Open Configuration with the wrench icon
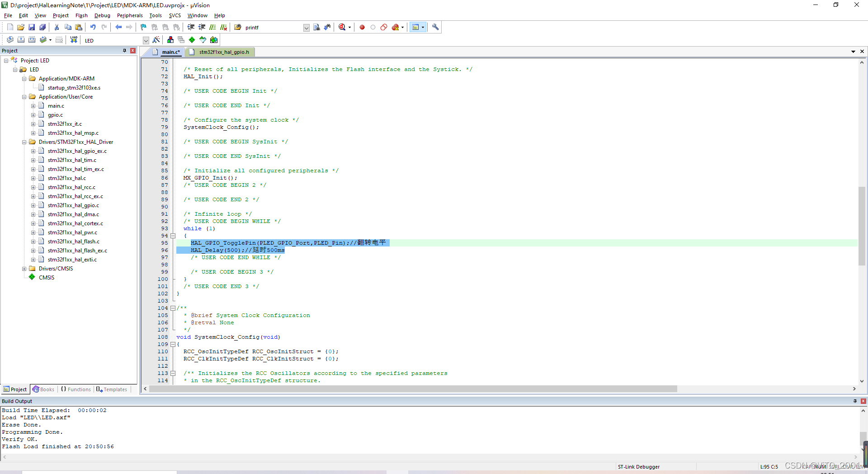The width and height of the screenshot is (868, 474). (x=435, y=27)
